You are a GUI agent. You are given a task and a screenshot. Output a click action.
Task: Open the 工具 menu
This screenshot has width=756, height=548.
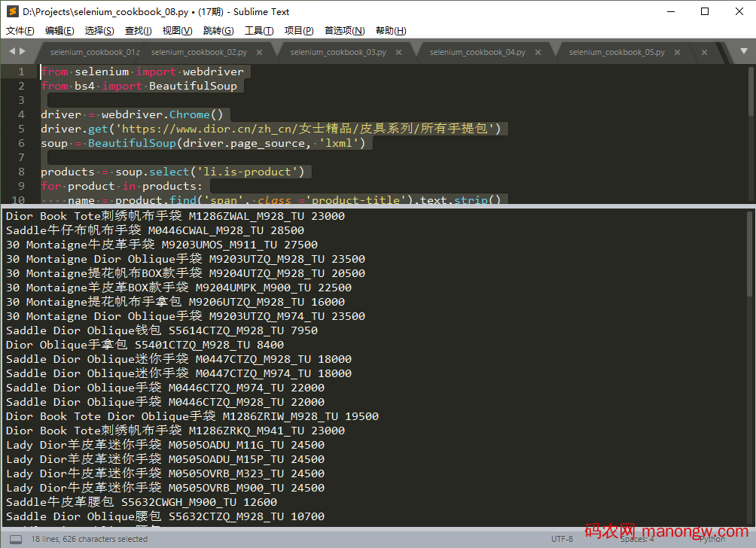259,30
